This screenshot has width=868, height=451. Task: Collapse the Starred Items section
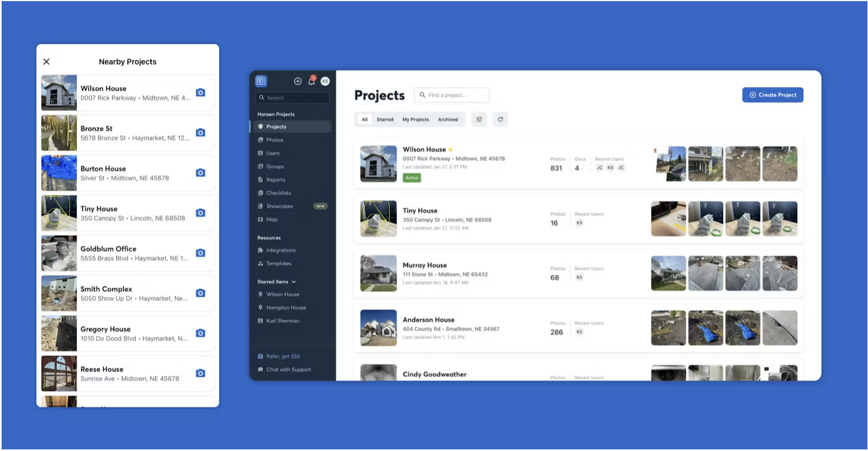click(294, 282)
